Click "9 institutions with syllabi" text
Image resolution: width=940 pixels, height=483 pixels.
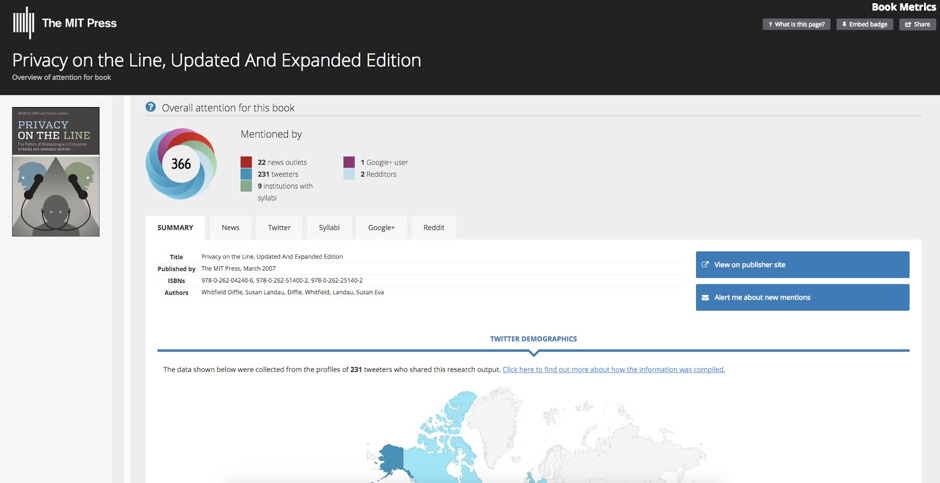coord(285,192)
